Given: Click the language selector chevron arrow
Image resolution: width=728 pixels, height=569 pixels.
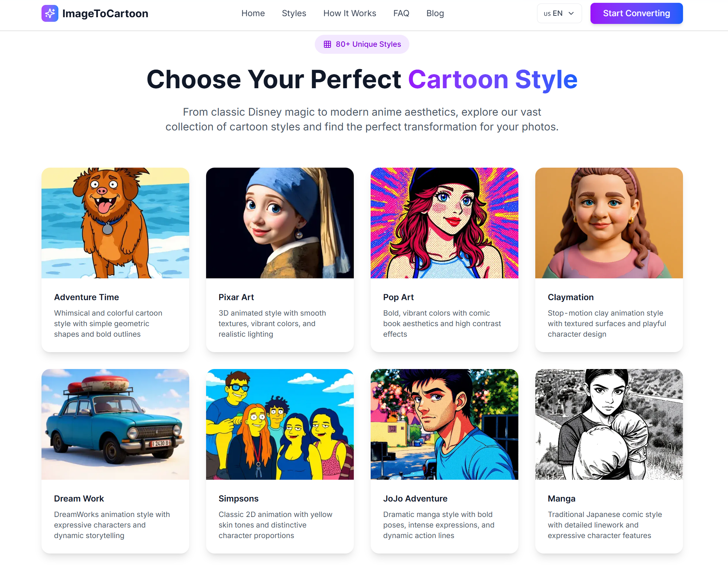Looking at the screenshot, I should point(571,13).
